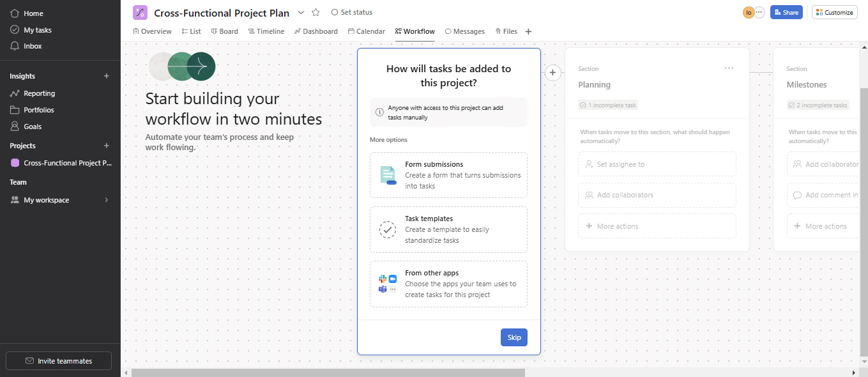Open the Customize panel
The height and width of the screenshot is (377, 868).
pyautogui.click(x=835, y=12)
